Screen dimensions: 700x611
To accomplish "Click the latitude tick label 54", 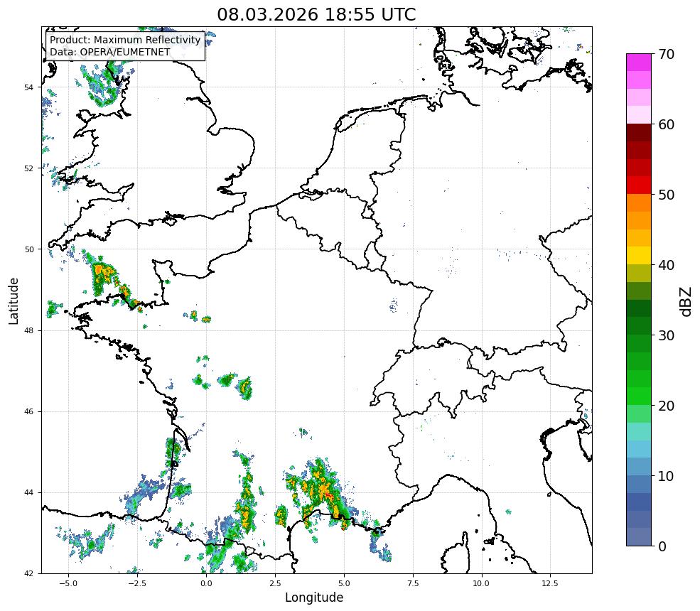I will pos(28,87).
